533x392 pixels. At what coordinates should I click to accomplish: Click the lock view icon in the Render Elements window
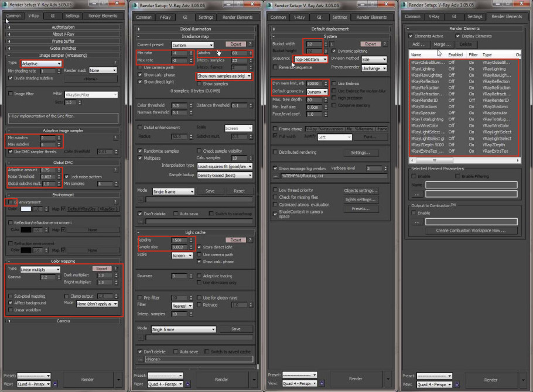tap(457, 384)
